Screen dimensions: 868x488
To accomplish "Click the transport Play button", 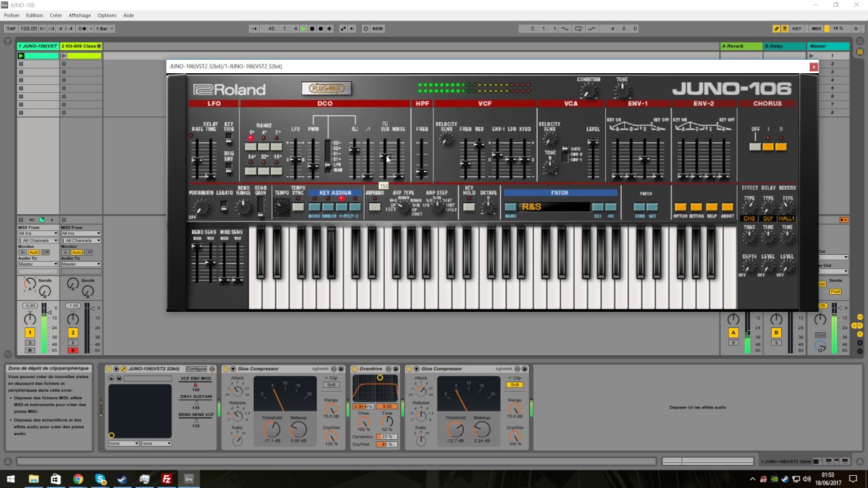I will click(x=304, y=28).
